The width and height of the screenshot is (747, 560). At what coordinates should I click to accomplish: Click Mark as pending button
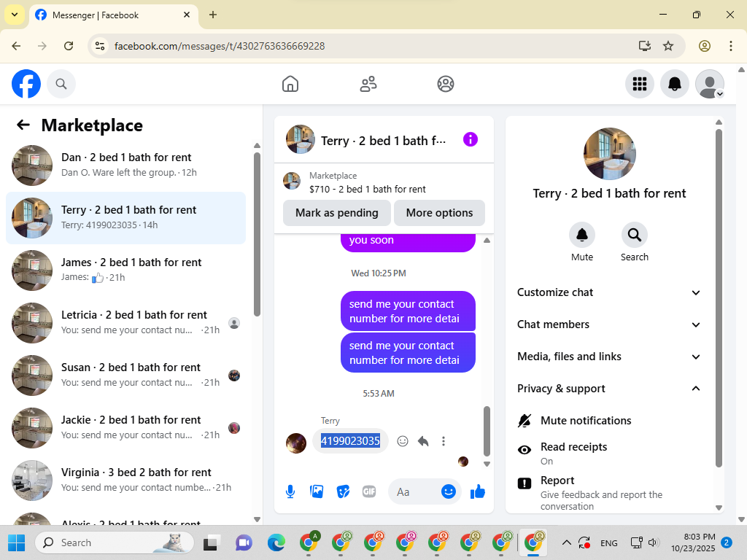point(337,213)
